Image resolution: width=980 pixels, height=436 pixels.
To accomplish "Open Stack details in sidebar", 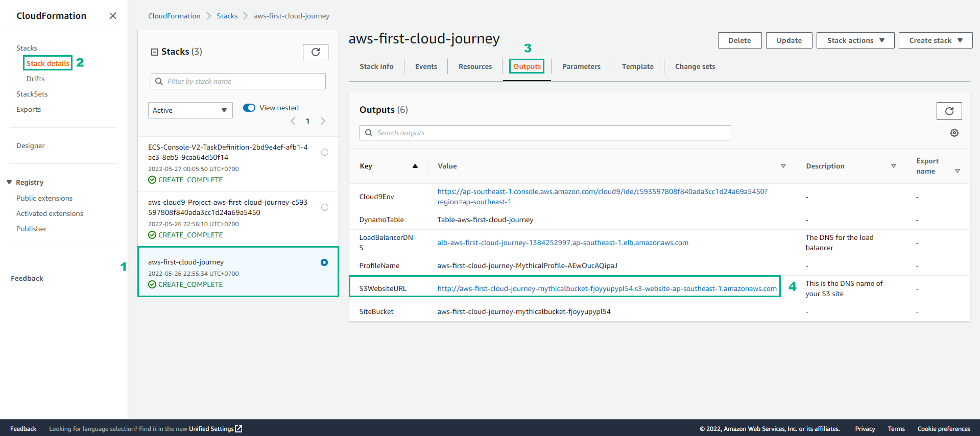I will tap(48, 63).
